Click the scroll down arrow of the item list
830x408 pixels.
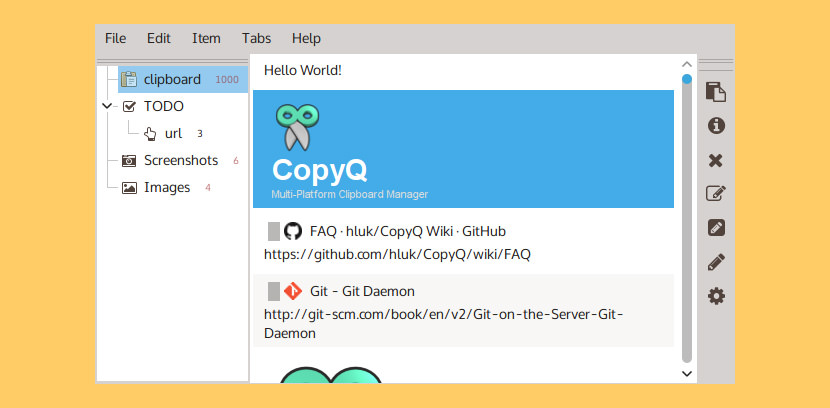pyautogui.click(x=686, y=373)
